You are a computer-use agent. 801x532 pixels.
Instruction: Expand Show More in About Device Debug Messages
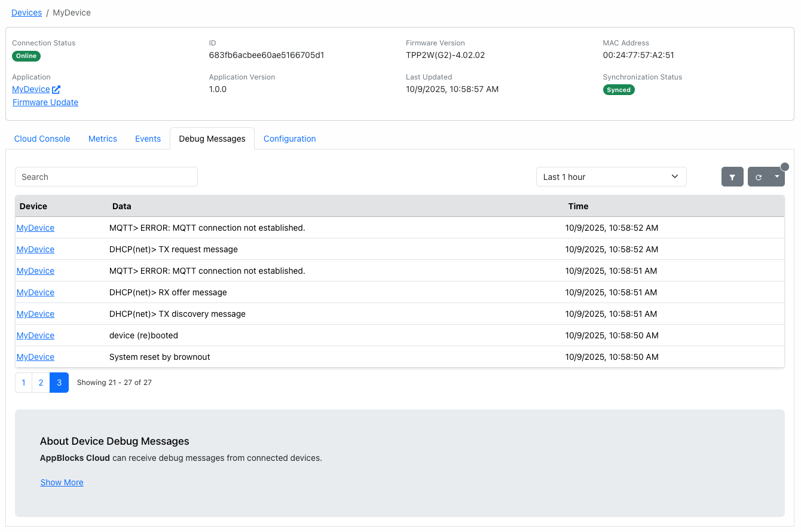coord(62,482)
